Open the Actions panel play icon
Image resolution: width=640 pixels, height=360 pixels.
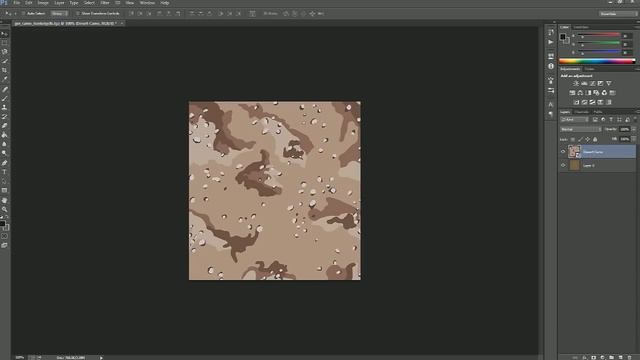[x=551, y=42]
